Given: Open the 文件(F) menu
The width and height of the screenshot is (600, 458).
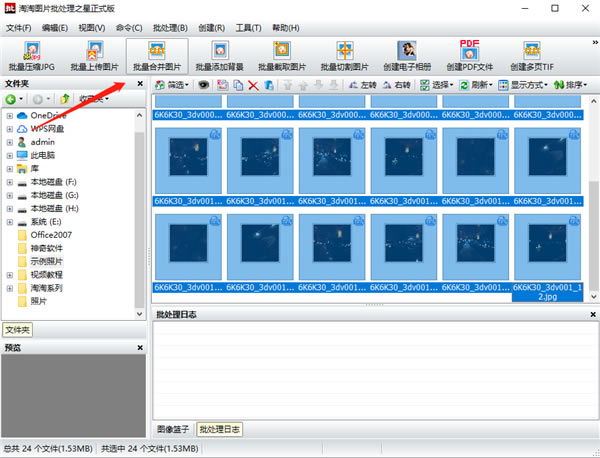Looking at the screenshot, I should (x=18, y=28).
